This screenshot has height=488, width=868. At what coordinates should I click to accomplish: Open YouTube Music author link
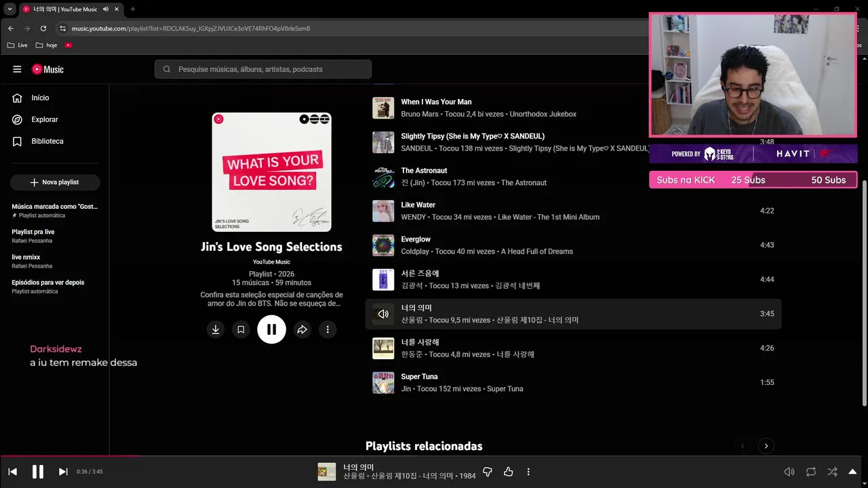pos(271,262)
